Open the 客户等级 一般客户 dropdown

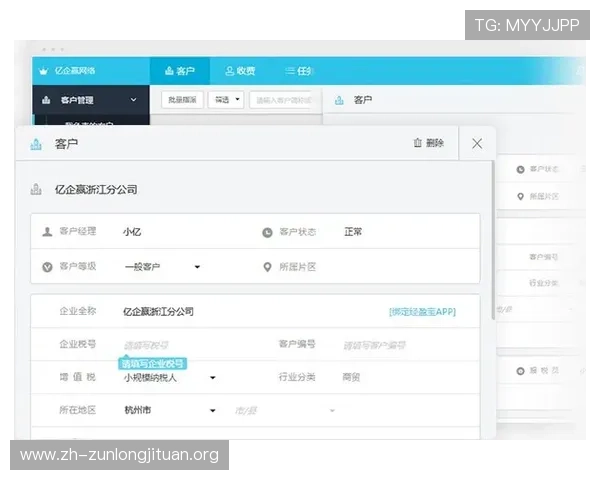tap(162, 267)
